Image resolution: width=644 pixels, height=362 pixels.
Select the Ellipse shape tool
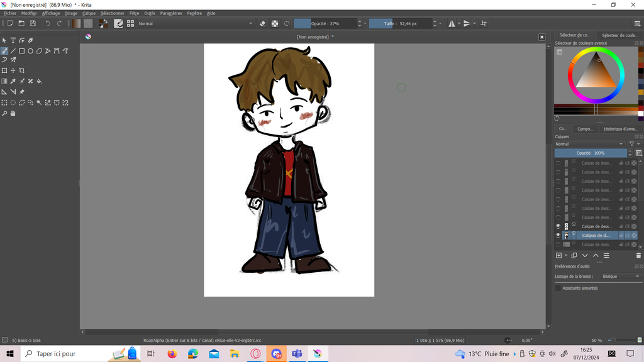pyautogui.click(x=30, y=51)
